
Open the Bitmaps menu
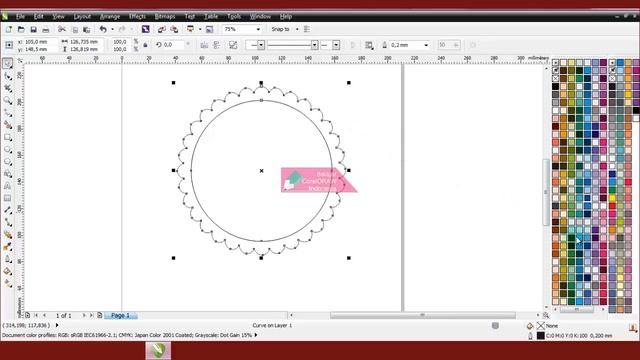click(165, 16)
